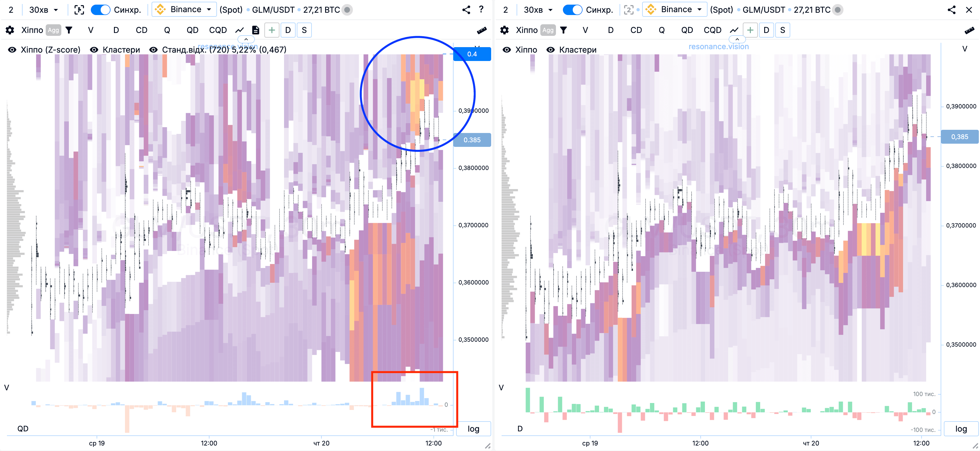980x451 pixels.
Task: Click 27,21 BTC volume text in left header
Action: (x=321, y=10)
